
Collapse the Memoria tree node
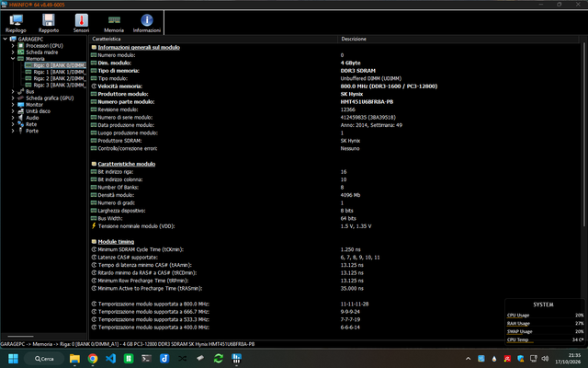point(13,59)
